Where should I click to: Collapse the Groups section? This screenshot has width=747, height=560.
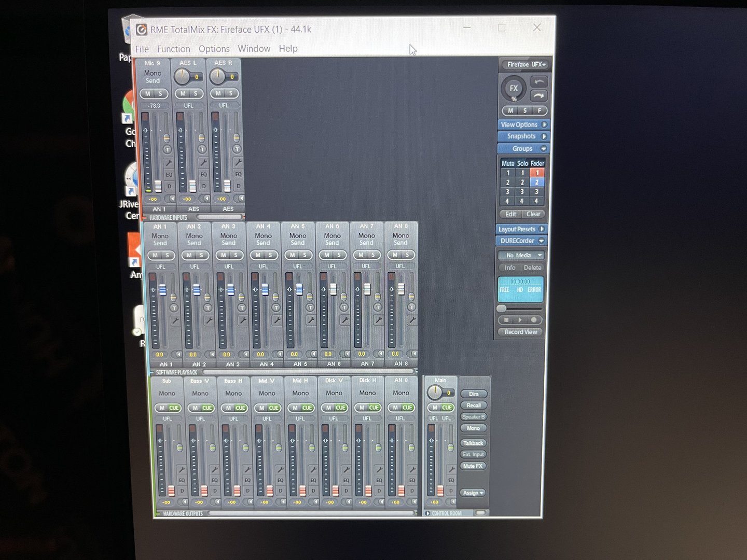pyautogui.click(x=523, y=149)
